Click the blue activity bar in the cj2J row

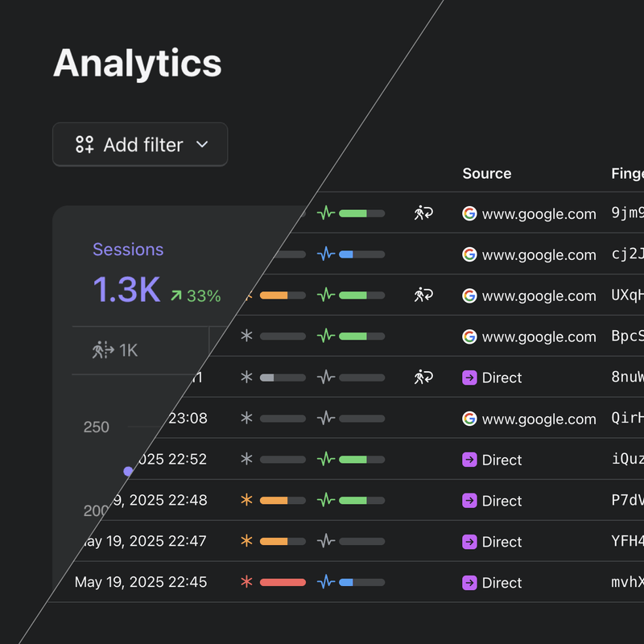pos(361,254)
